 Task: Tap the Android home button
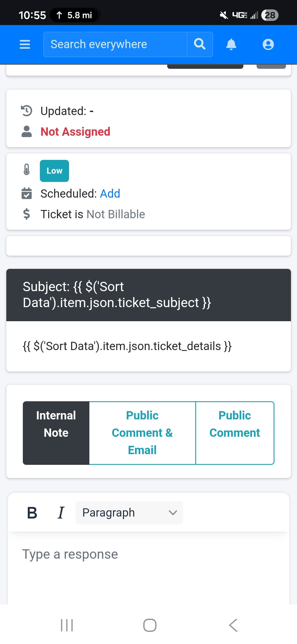(150, 625)
